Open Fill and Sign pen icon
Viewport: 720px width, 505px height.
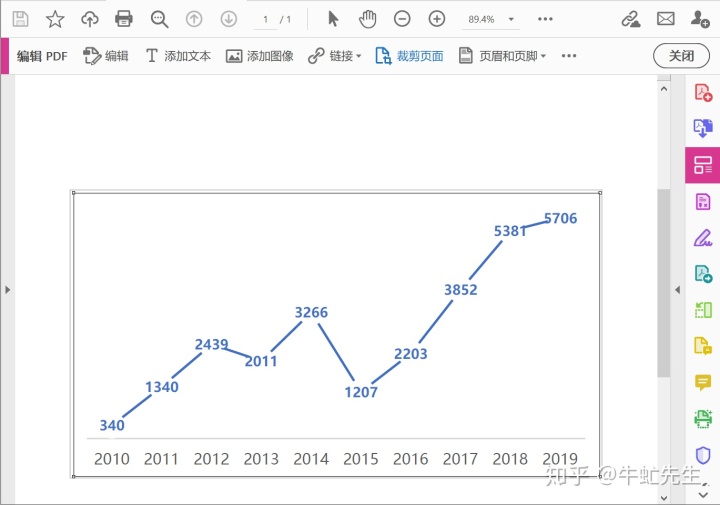[x=703, y=238]
